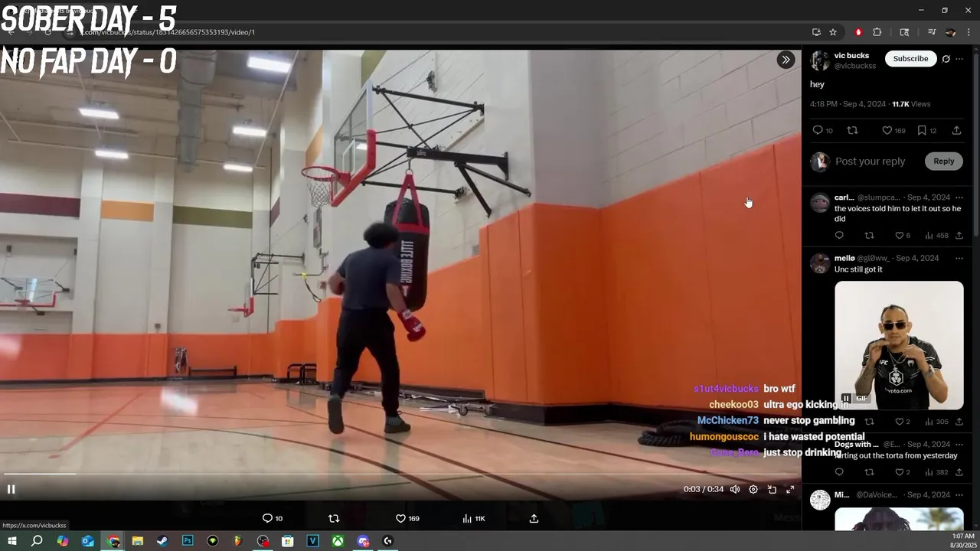This screenshot has height=551, width=980.
Task: Click post timestamp 4:18 PM Sep 4, 2024
Action: coord(848,104)
